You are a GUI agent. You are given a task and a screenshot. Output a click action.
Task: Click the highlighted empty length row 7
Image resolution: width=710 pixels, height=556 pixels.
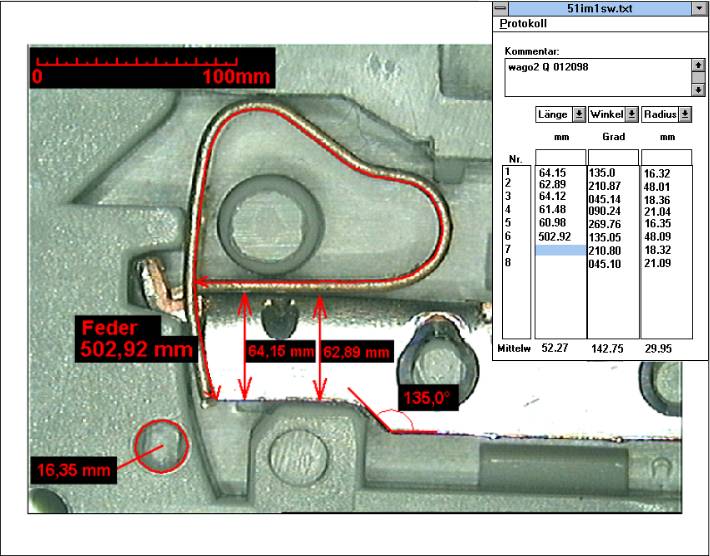pyautogui.click(x=561, y=250)
